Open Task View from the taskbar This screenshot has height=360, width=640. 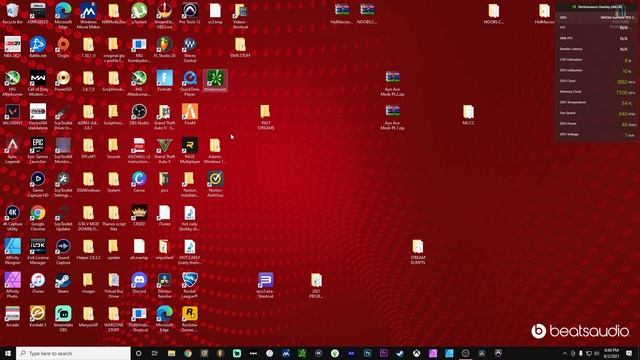point(155,353)
